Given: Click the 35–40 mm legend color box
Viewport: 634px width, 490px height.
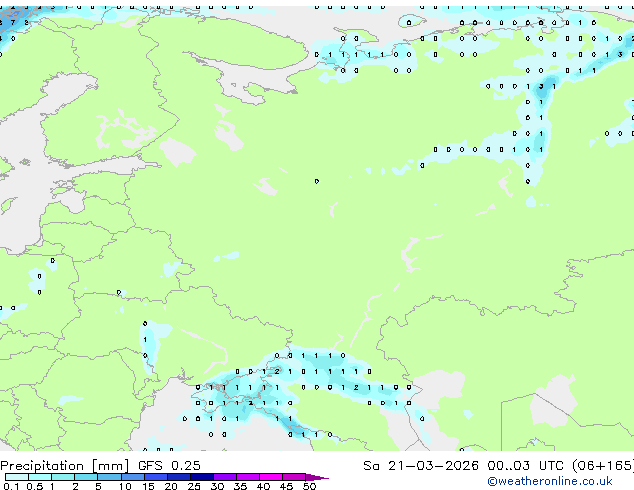Looking at the screenshot, I should coord(247,477).
